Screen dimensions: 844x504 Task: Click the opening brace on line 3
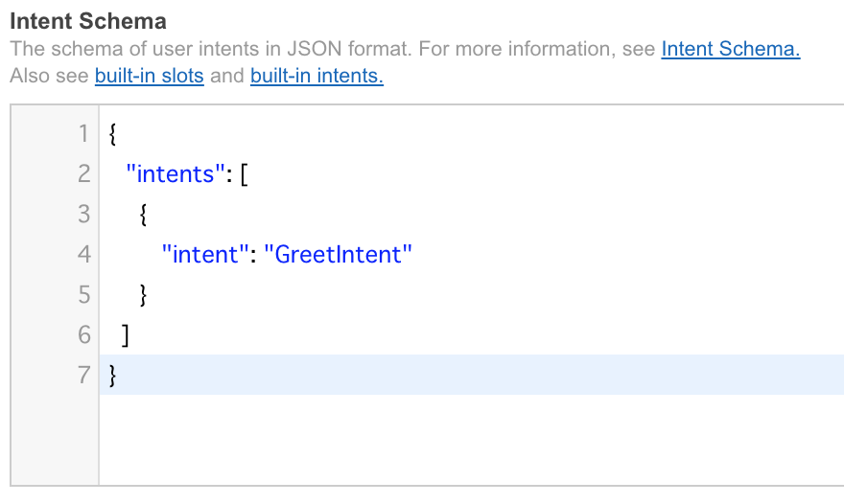pyautogui.click(x=143, y=215)
